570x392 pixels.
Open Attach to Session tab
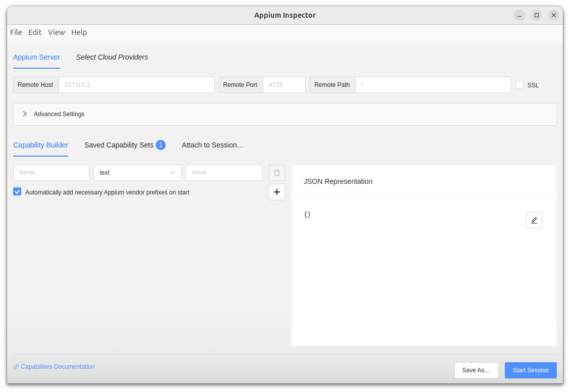(213, 145)
